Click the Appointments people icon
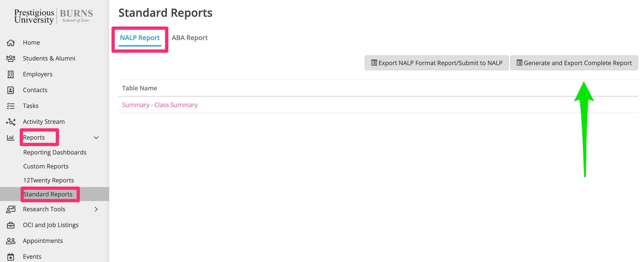The image size is (644, 262). pyautogui.click(x=10, y=241)
